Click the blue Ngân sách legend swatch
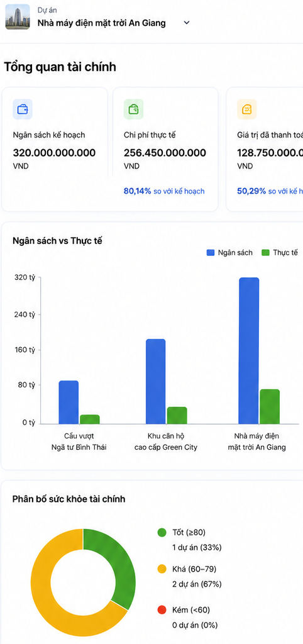Image resolution: width=303 pixels, height=644 pixels. 211,253
